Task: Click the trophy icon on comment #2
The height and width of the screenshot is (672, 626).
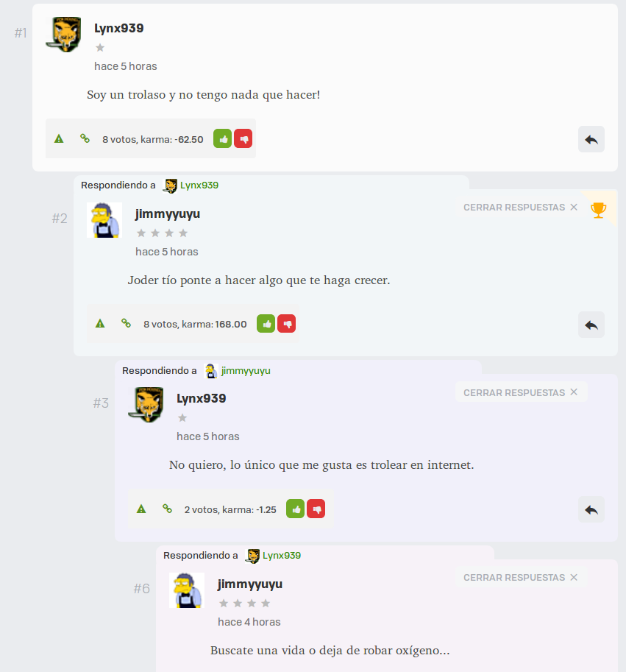Action: coord(598,210)
